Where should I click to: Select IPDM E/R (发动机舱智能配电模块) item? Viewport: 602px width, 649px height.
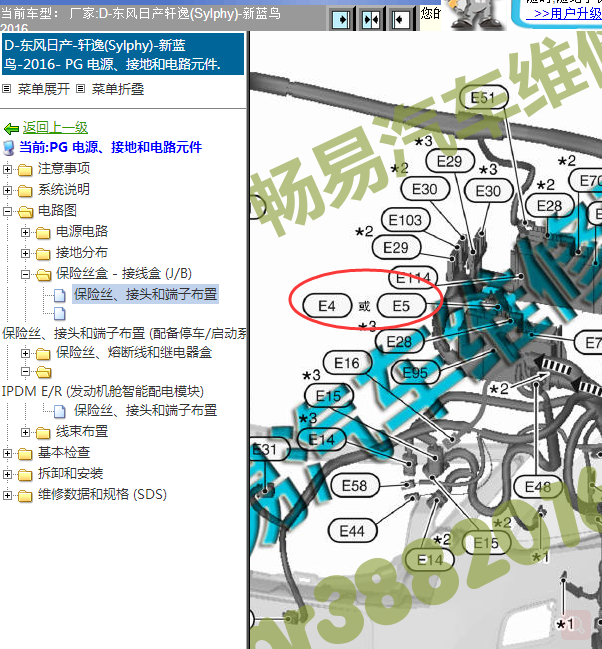tap(103, 392)
